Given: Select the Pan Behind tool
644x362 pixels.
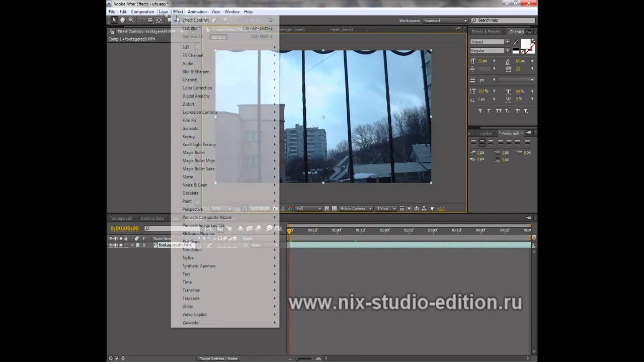Looking at the screenshot, I should [159, 20].
